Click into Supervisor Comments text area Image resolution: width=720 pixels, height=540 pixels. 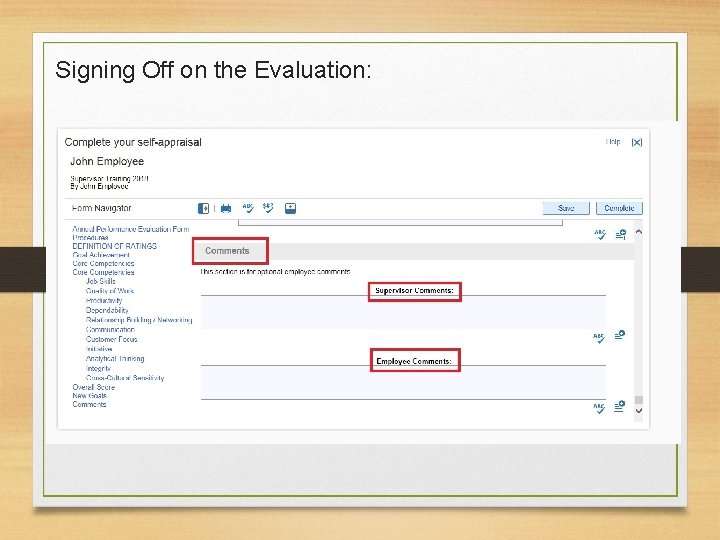[x=403, y=312]
